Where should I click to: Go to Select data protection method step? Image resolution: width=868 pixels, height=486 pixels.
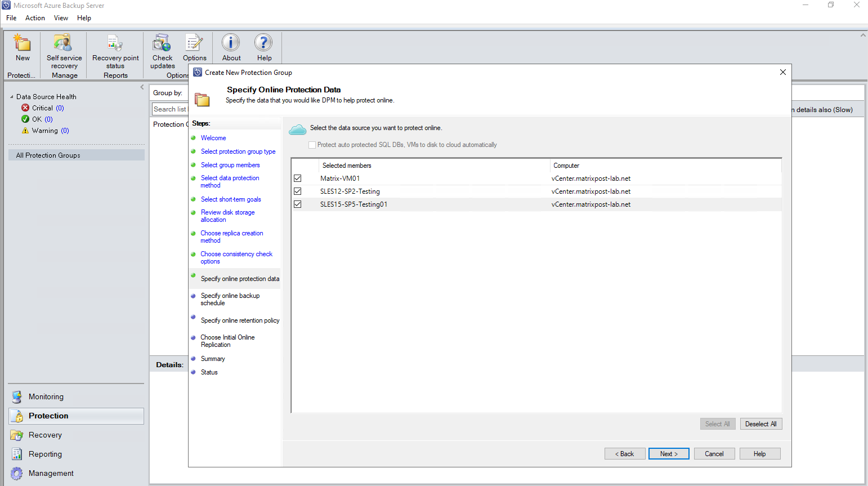click(230, 181)
